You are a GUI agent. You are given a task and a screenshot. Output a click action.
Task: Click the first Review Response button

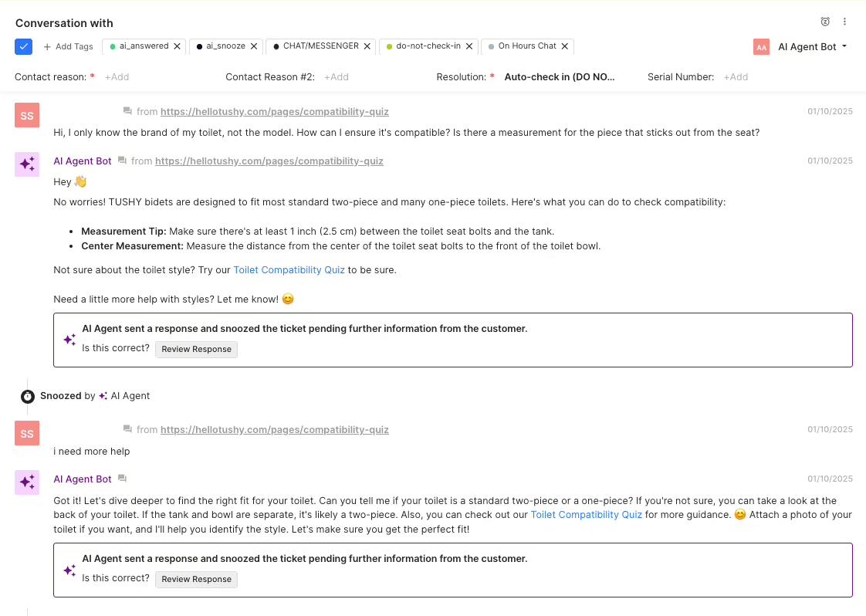(196, 349)
